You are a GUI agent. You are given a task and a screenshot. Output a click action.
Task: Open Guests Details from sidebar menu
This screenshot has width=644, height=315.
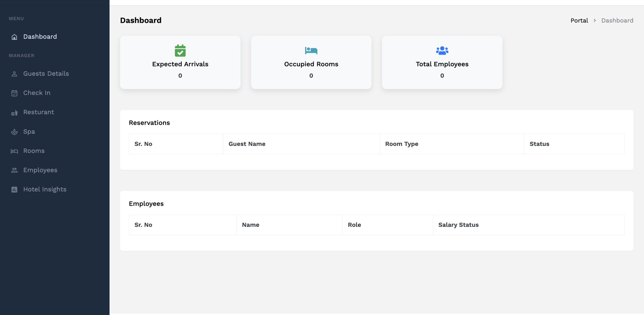click(46, 74)
